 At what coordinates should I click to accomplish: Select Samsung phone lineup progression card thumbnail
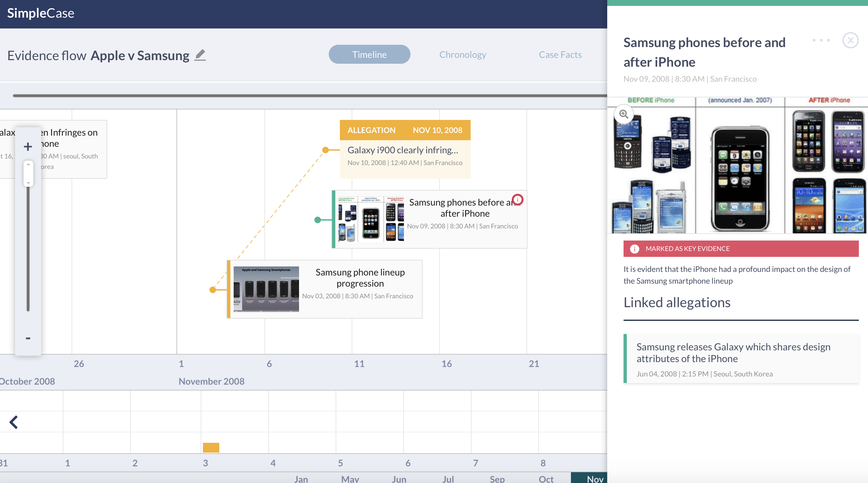coord(266,289)
